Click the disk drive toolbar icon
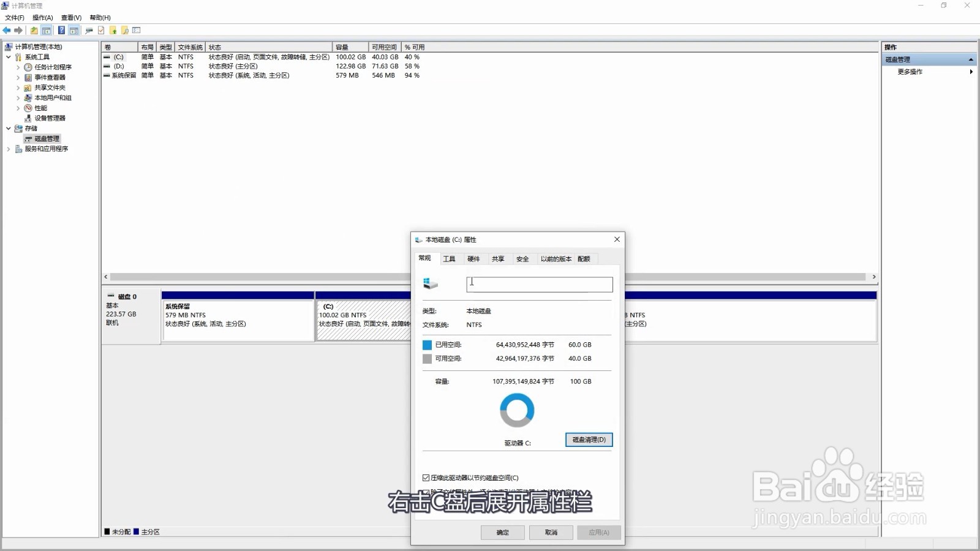 click(x=89, y=30)
